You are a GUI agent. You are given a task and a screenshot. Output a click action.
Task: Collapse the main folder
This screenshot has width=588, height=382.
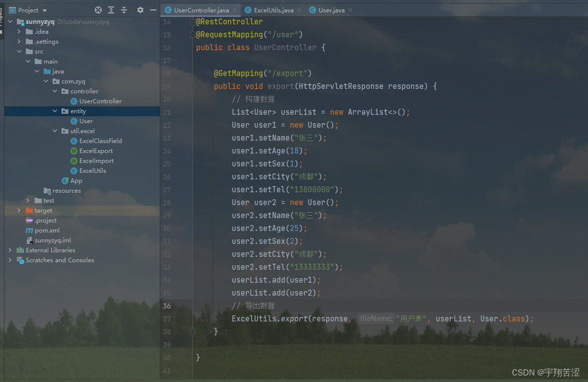click(x=28, y=62)
